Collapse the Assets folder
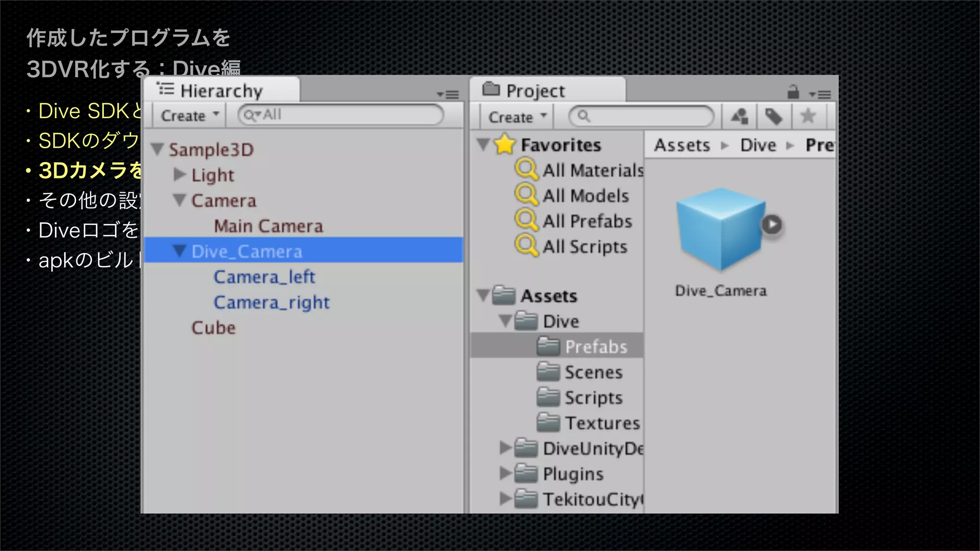The height and width of the screenshot is (551, 980). pyautogui.click(x=484, y=295)
